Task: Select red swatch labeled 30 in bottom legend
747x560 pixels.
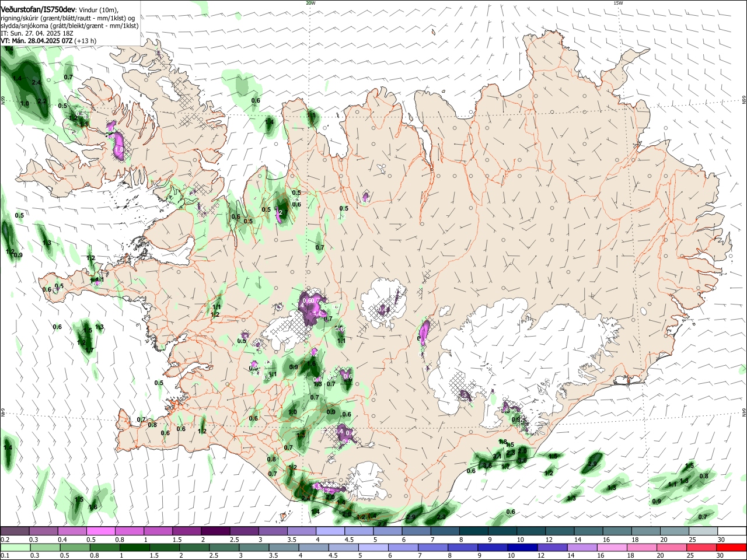Action: click(732, 547)
